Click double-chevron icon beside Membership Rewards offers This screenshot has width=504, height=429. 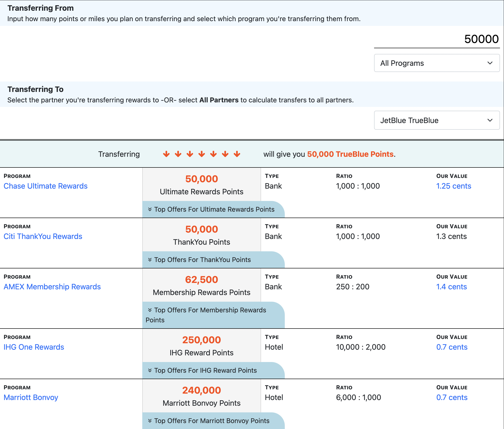tap(150, 310)
